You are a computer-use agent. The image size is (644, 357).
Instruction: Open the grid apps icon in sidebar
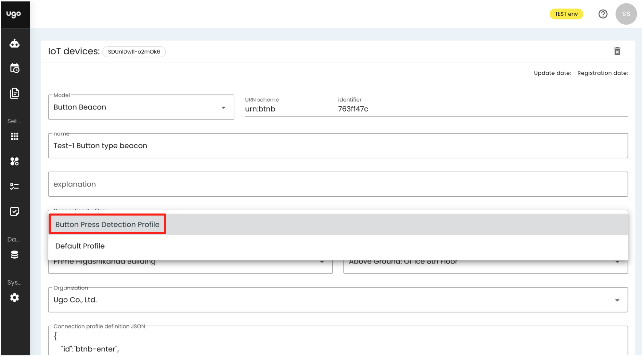pyautogui.click(x=14, y=136)
